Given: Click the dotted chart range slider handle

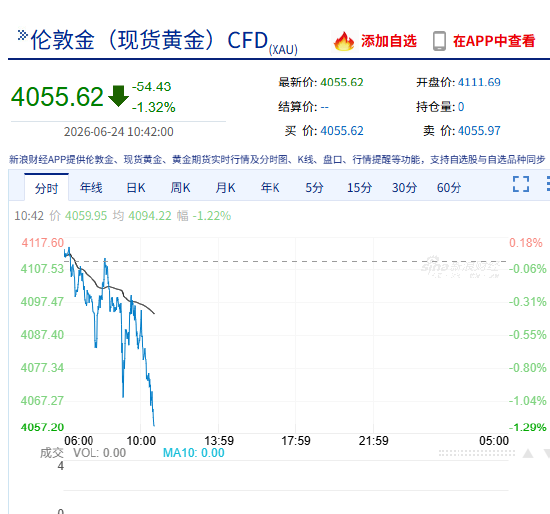Looking at the screenshot, I should coord(477,453).
